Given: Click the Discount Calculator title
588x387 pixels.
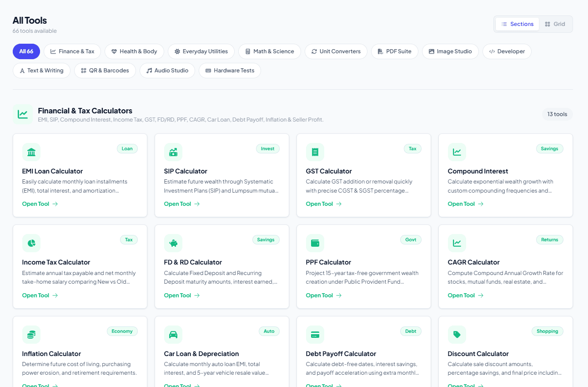Looking at the screenshot, I should pos(478,354).
